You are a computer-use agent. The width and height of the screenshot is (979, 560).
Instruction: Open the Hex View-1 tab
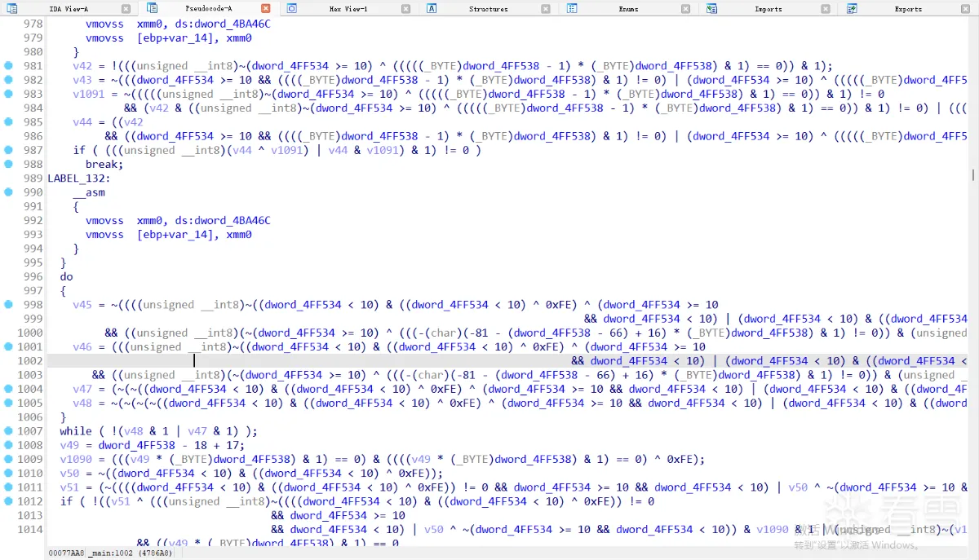point(348,9)
